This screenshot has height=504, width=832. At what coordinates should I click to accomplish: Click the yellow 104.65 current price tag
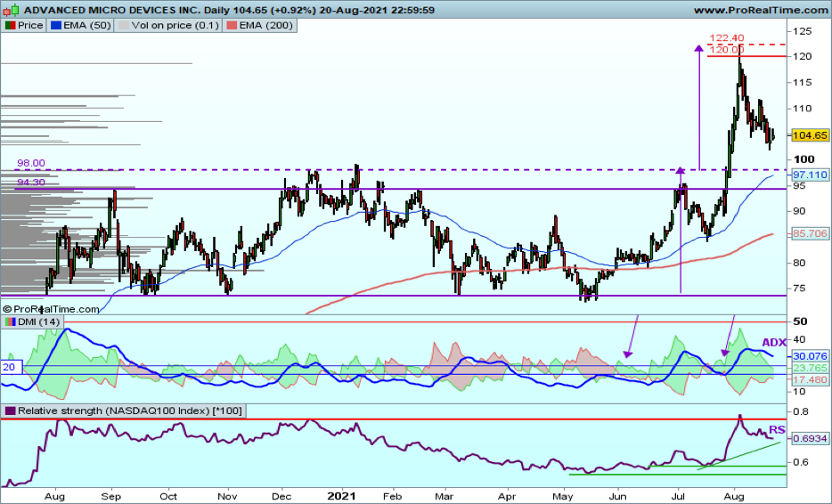pyautogui.click(x=810, y=135)
